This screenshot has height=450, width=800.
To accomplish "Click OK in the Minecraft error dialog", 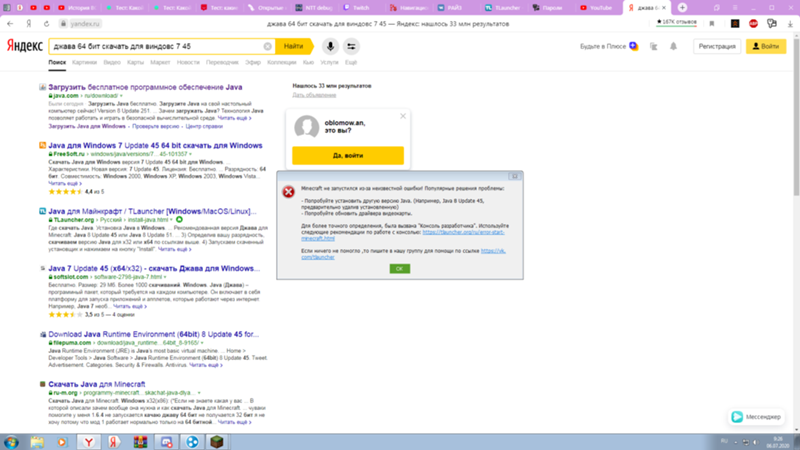I will [399, 269].
